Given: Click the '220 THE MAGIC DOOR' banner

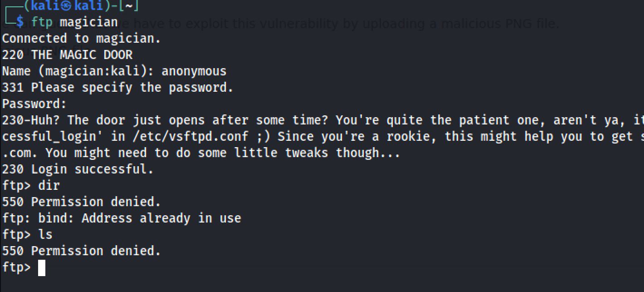Looking at the screenshot, I should 67,55.
